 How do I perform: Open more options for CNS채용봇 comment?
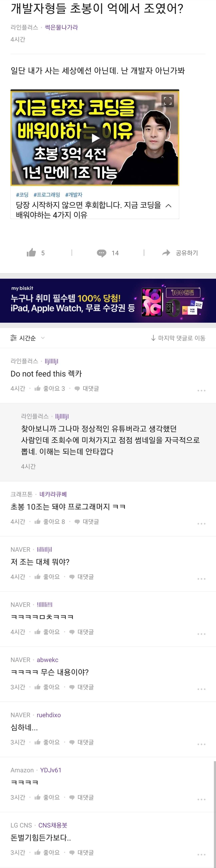201,855
